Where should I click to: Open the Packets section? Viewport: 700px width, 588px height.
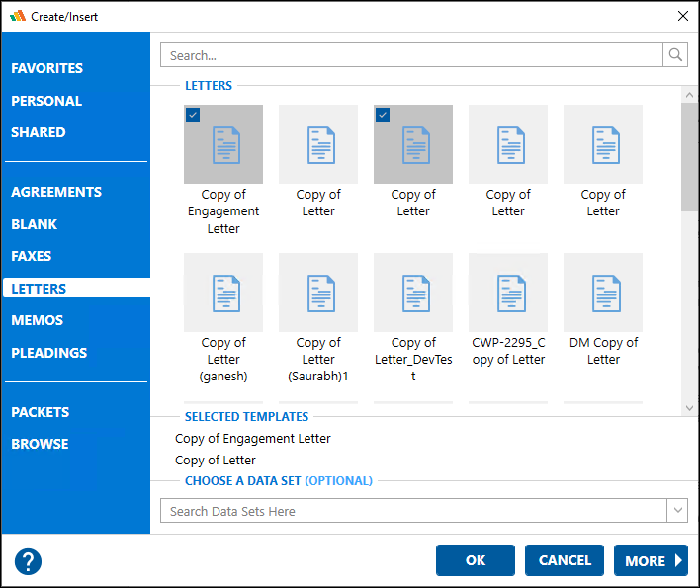tap(41, 412)
